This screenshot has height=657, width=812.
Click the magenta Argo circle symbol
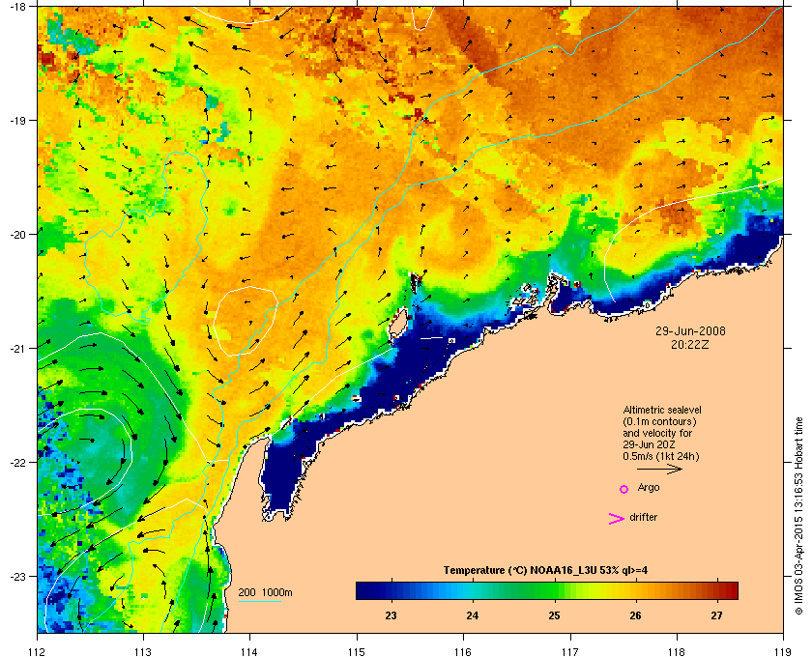click(x=624, y=489)
